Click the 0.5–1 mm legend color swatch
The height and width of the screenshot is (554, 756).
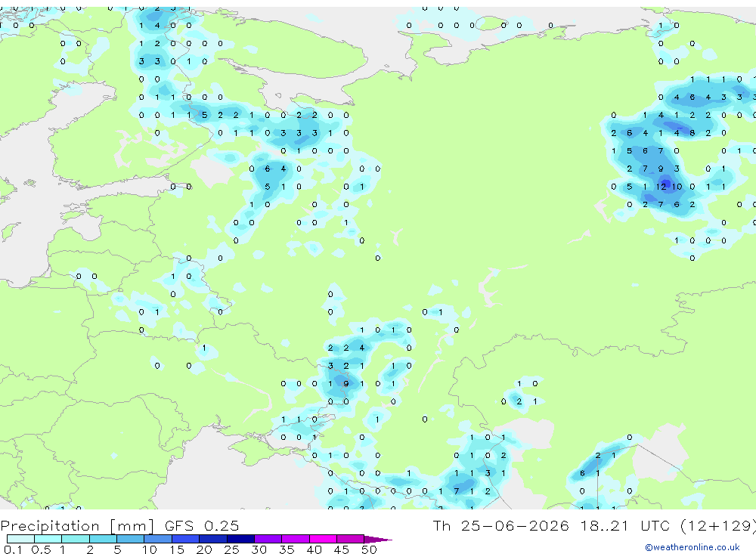coord(48,539)
